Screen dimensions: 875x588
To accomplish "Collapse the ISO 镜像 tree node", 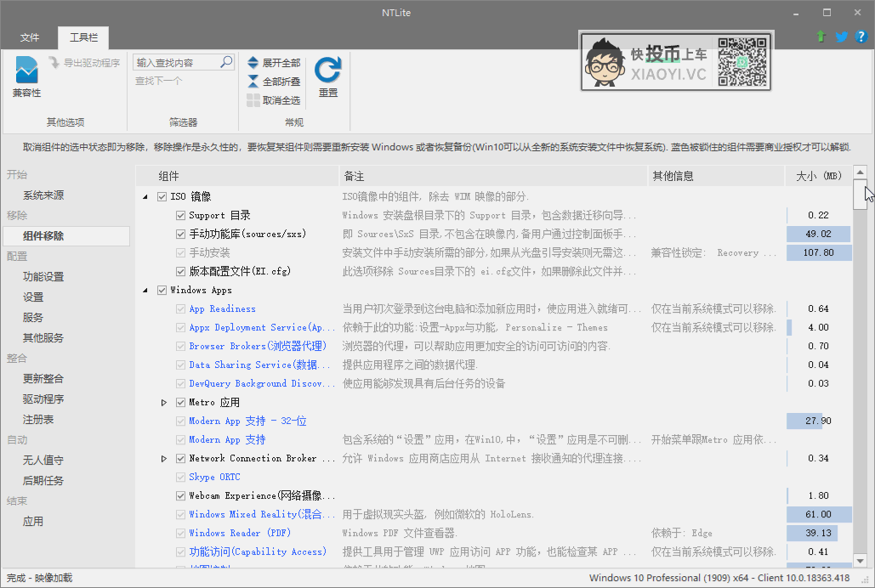I will point(145,197).
